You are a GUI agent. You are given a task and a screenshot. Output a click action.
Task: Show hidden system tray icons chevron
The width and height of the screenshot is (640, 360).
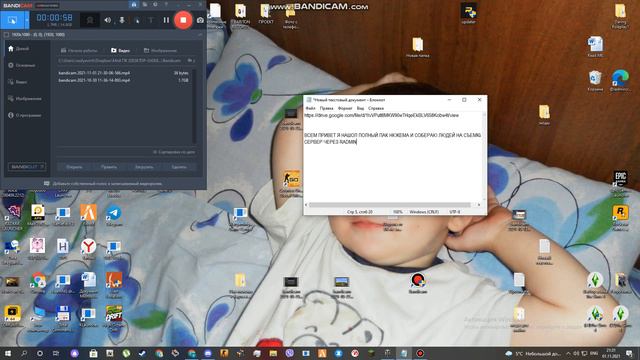coord(568,353)
